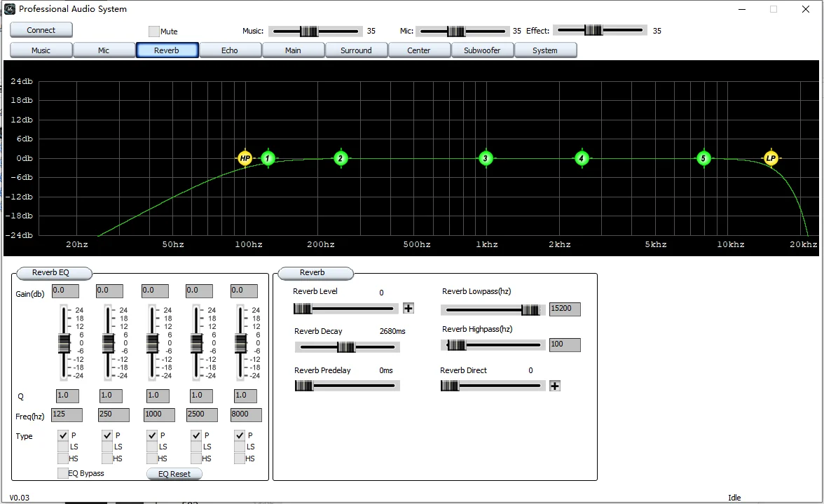Open the System tab
The height and width of the screenshot is (504, 824).
(x=545, y=50)
